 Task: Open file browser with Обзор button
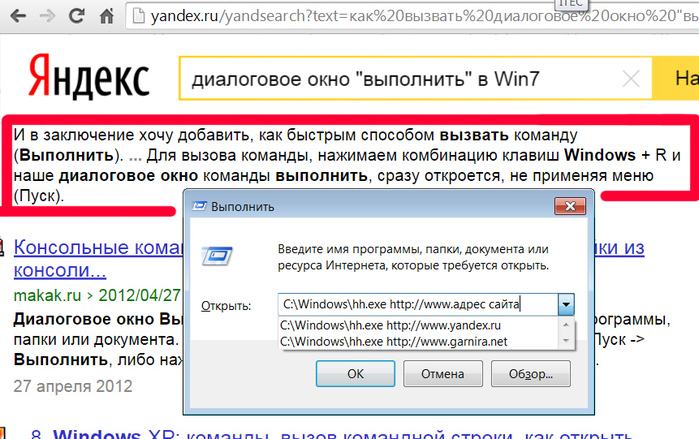(530, 373)
